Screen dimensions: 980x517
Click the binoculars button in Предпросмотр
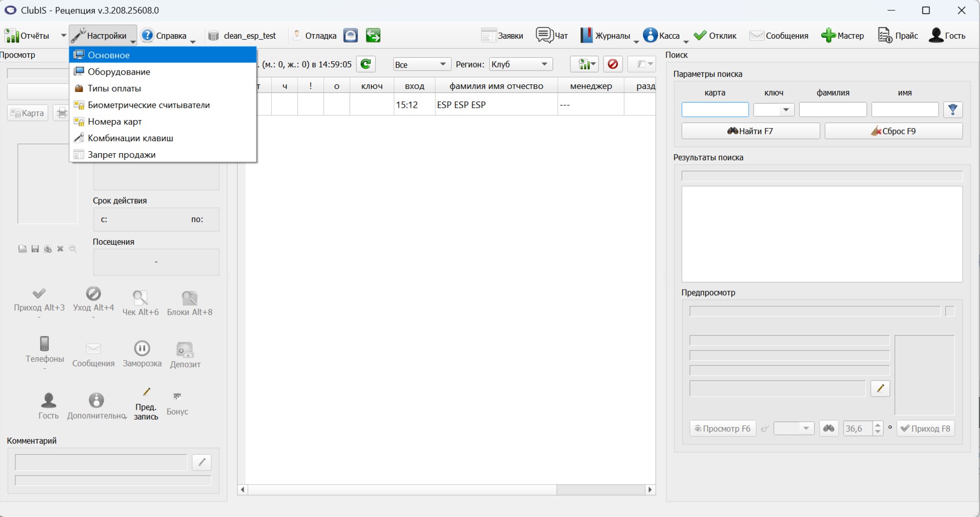(829, 429)
